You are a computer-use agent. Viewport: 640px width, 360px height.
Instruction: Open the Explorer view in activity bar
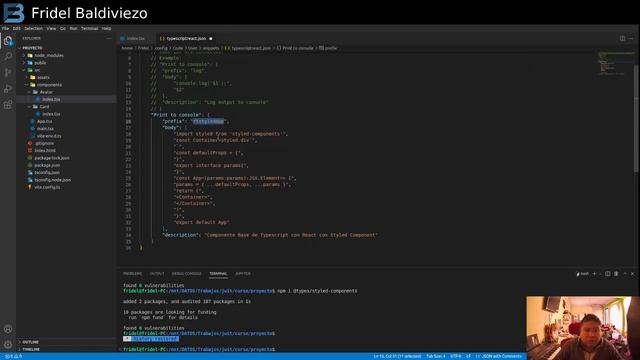(x=8, y=40)
